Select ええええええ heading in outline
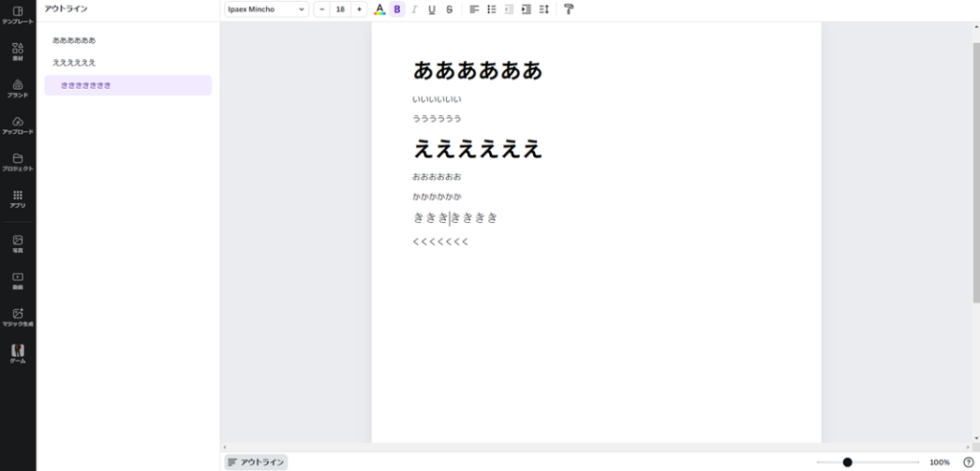 [75, 62]
